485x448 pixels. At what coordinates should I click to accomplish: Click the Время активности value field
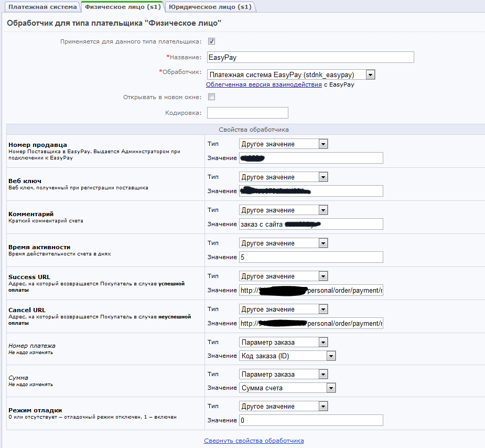[x=311, y=257]
